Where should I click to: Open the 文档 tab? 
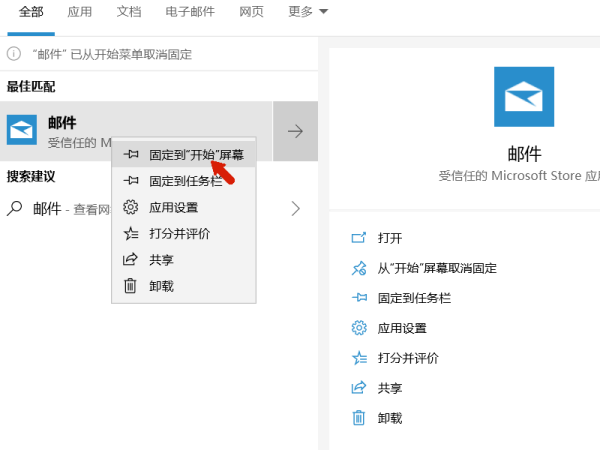click(x=129, y=12)
